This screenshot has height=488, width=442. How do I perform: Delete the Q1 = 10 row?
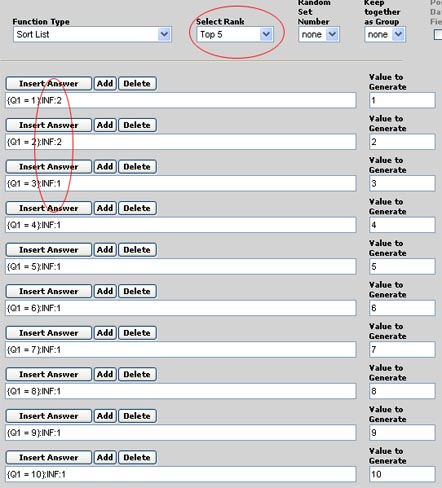point(137,457)
